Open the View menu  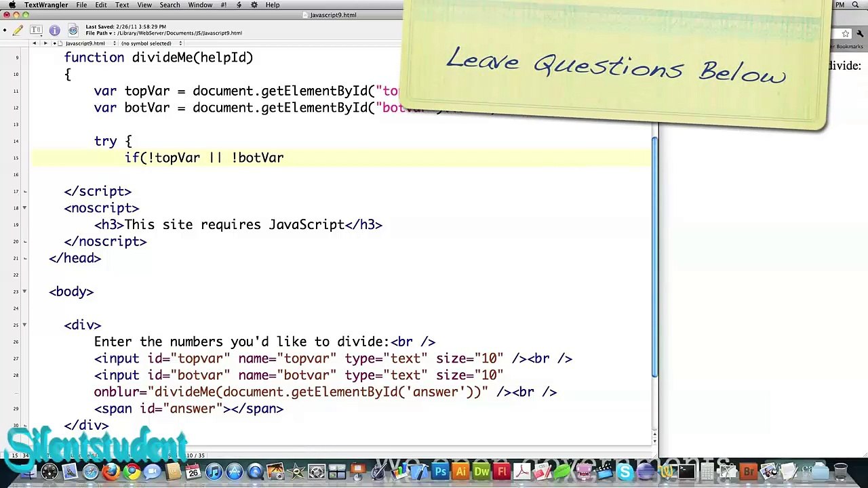click(144, 5)
